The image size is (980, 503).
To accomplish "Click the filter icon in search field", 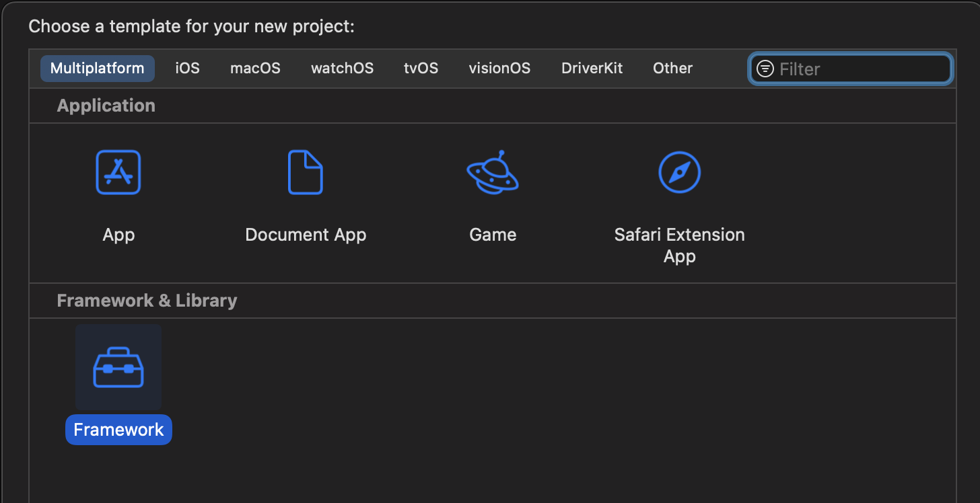I will tap(765, 69).
